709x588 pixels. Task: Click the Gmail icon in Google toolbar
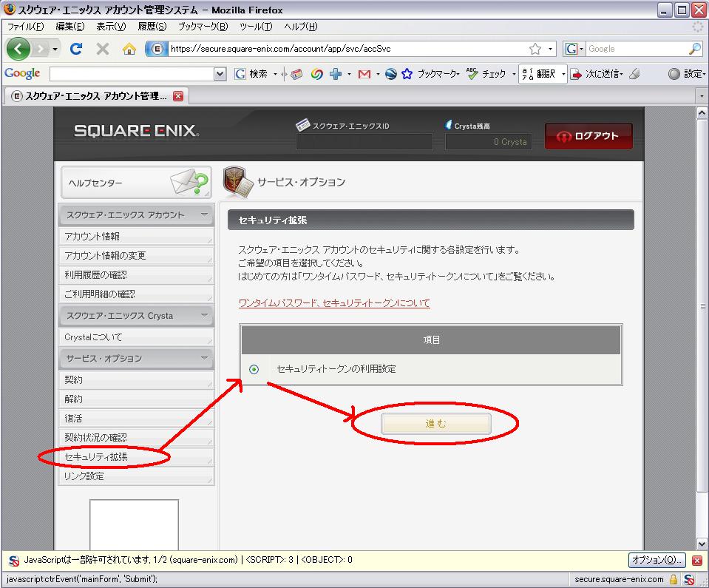pyautogui.click(x=364, y=74)
